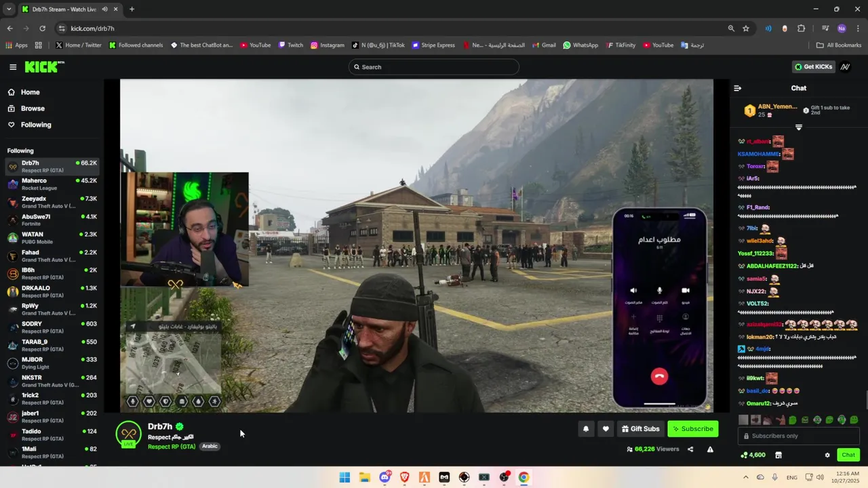Open site info icon beside kick.com/drb7h URL
The image size is (868, 488).
(62, 28)
